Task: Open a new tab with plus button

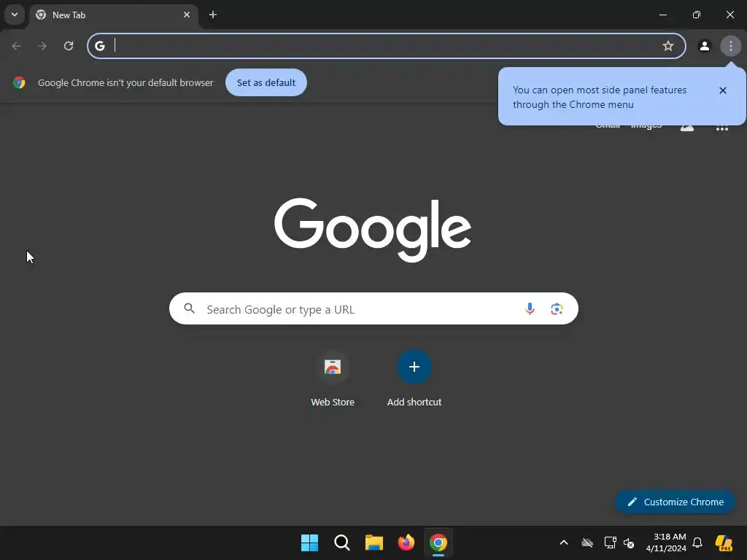Action: [x=213, y=15]
